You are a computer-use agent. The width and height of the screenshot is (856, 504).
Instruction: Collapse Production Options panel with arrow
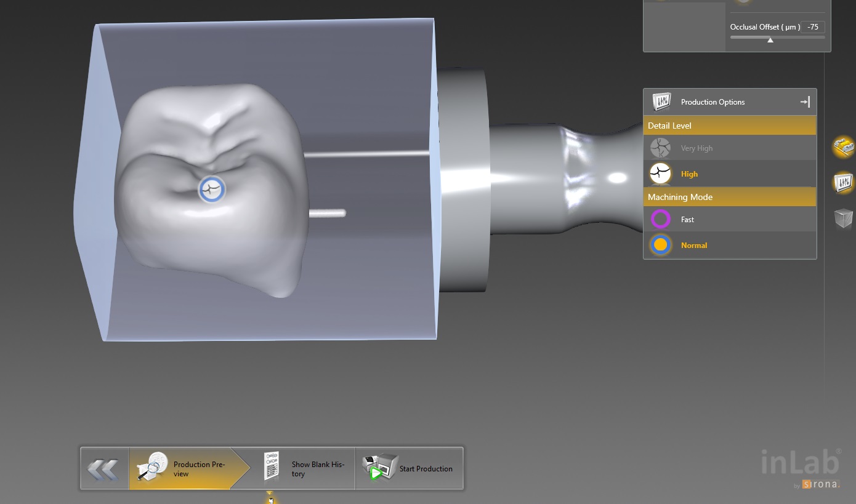pos(804,102)
